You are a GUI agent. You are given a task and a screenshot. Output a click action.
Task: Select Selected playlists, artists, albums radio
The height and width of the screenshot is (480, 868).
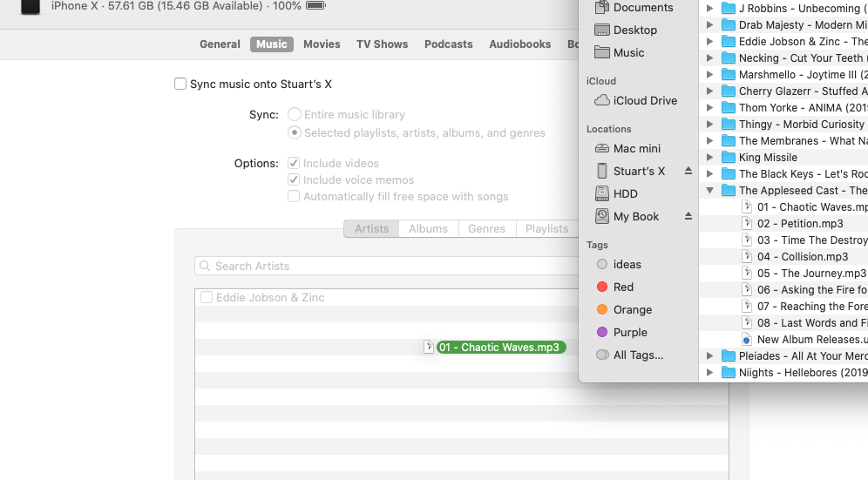[x=295, y=133]
